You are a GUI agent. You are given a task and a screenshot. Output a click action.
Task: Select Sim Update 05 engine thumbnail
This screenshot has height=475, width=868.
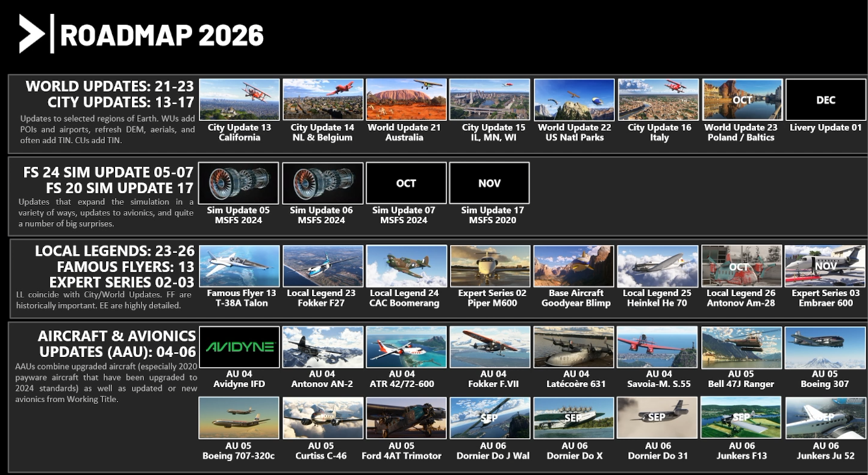[x=239, y=182]
